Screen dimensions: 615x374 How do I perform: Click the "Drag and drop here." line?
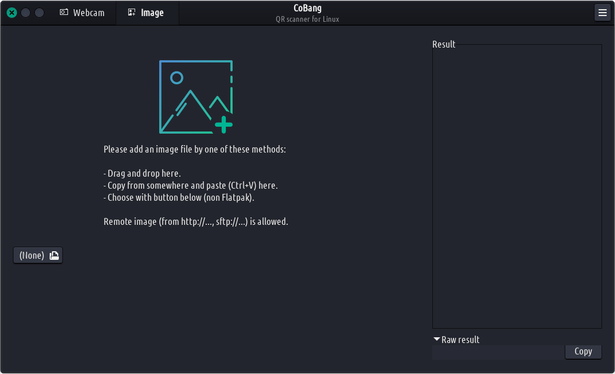(142, 173)
